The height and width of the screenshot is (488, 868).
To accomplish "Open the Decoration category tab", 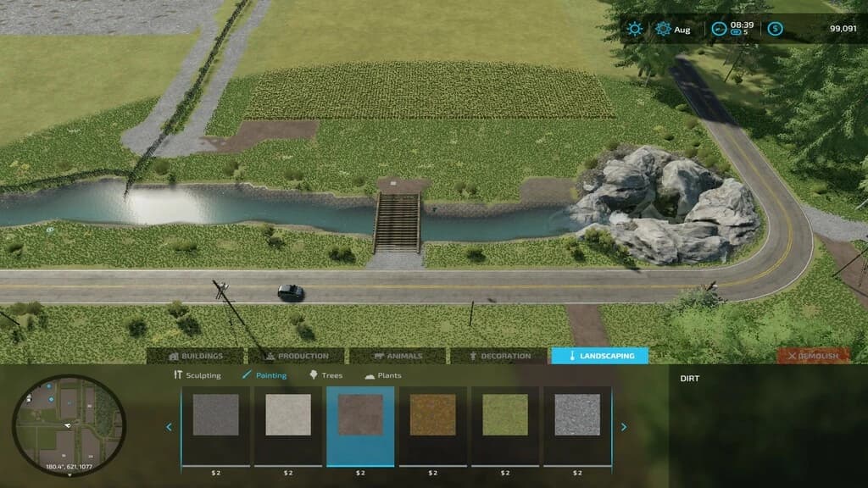I will click(498, 356).
